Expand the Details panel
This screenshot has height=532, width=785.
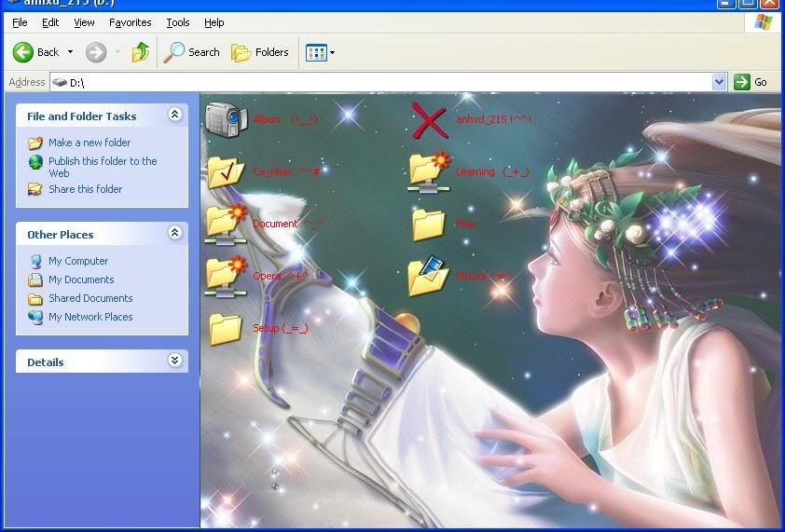174,360
